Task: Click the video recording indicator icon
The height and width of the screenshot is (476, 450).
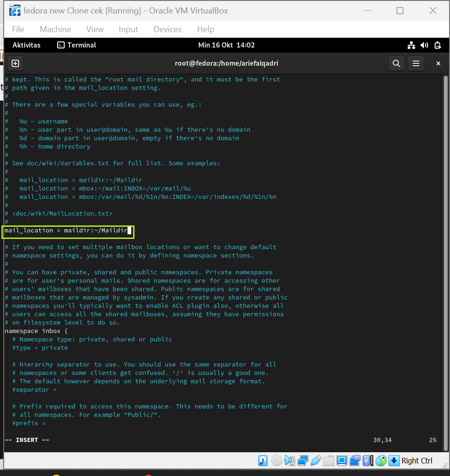Action: 355,461
